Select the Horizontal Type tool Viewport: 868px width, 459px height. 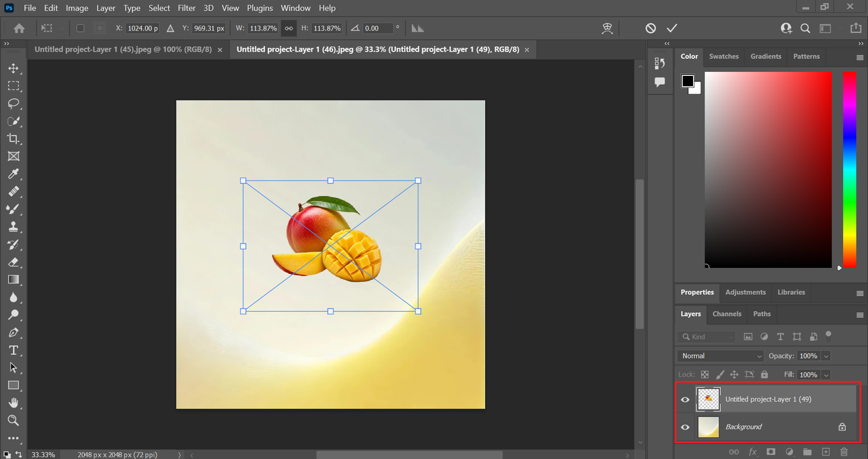point(13,351)
